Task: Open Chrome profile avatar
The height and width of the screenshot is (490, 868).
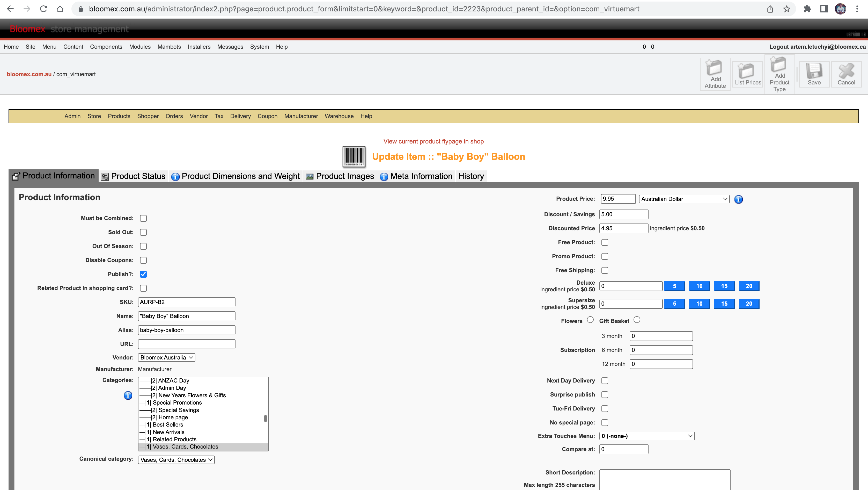Action: point(840,9)
